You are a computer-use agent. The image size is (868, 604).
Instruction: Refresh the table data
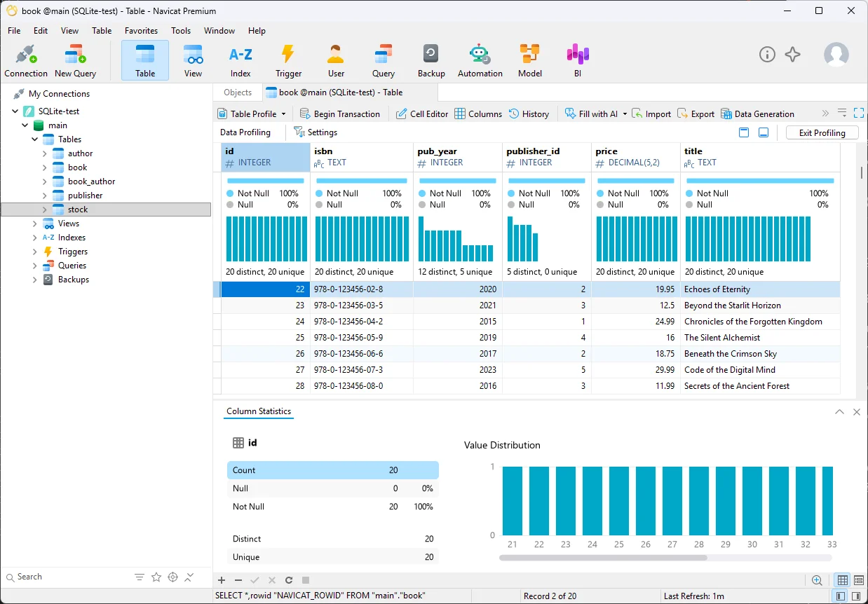[x=289, y=580]
